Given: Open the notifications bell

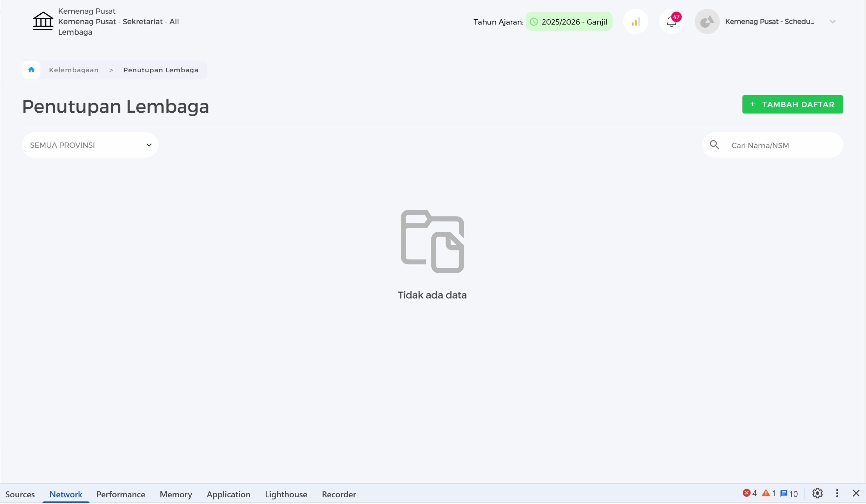Looking at the screenshot, I should click(671, 22).
